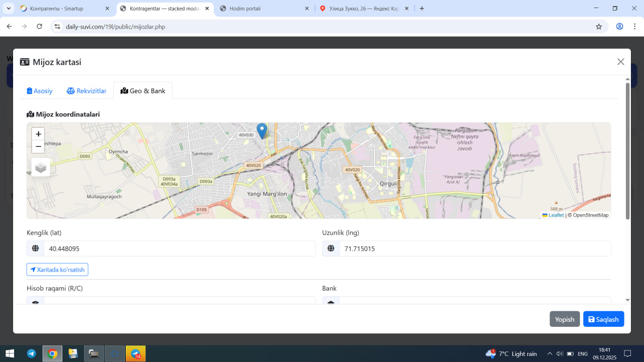Open Telegram from the taskbar

pyautogui.click(x=31, y=353)
